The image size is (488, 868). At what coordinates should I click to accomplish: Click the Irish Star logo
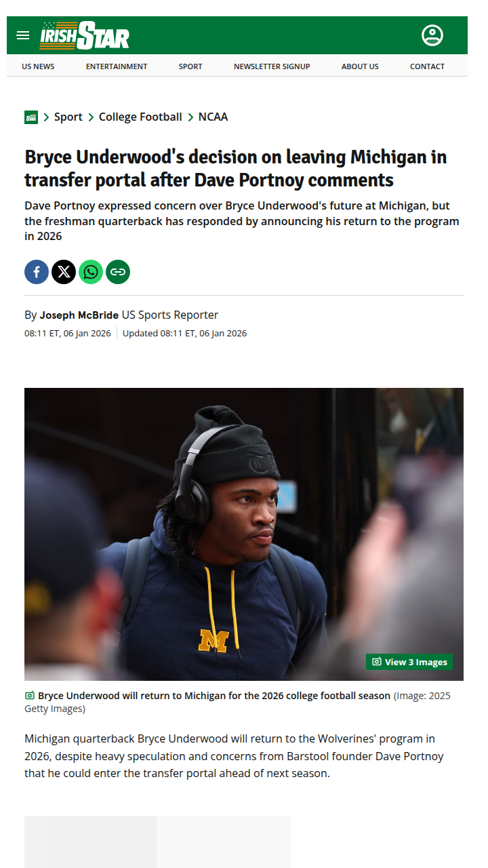[85, 35]
